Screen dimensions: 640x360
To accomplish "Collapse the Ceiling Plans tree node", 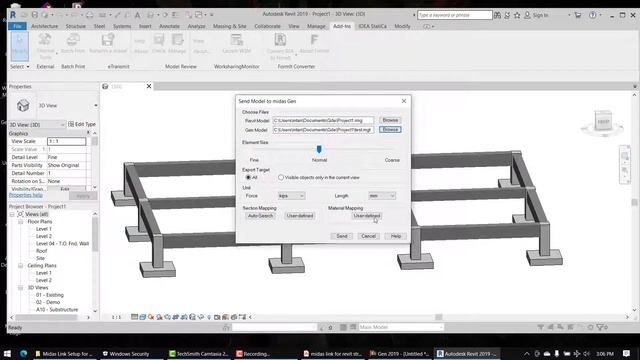I will pyautogui.click(x=20, y=266).
